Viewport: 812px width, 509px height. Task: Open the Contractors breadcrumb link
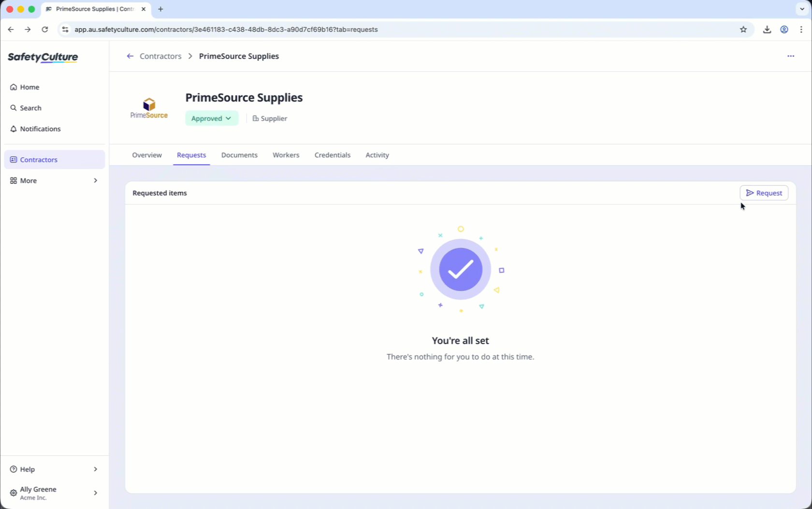[x=160, y=56]
